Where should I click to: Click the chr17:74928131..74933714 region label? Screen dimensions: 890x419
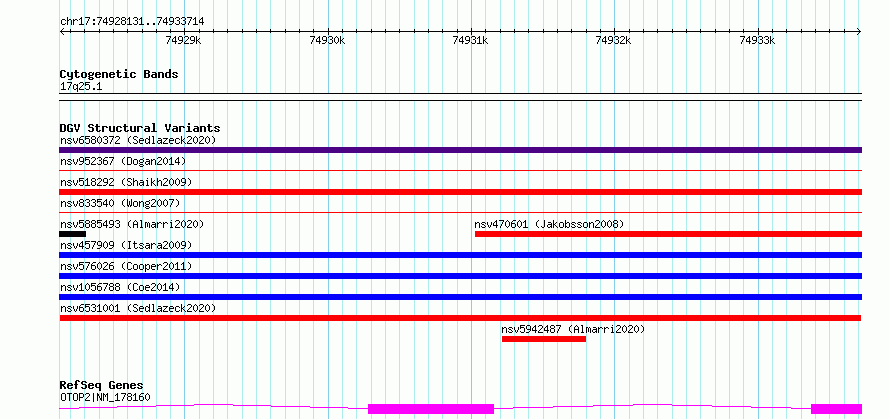point(132,22)
